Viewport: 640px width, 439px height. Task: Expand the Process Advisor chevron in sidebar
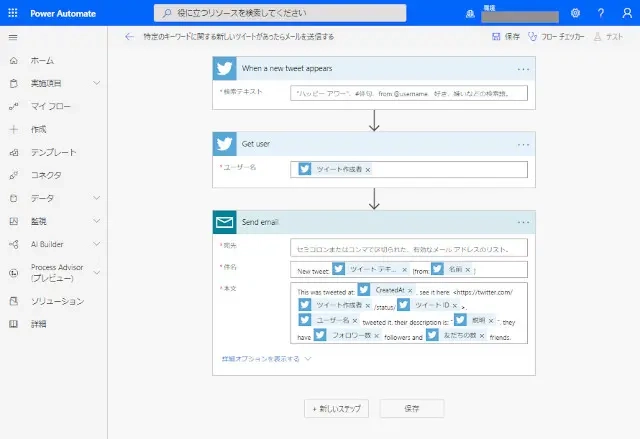tap(97, 273)
